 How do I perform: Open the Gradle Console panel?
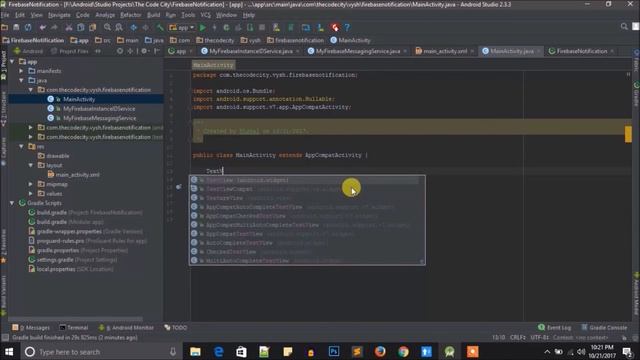click(604, 327)
